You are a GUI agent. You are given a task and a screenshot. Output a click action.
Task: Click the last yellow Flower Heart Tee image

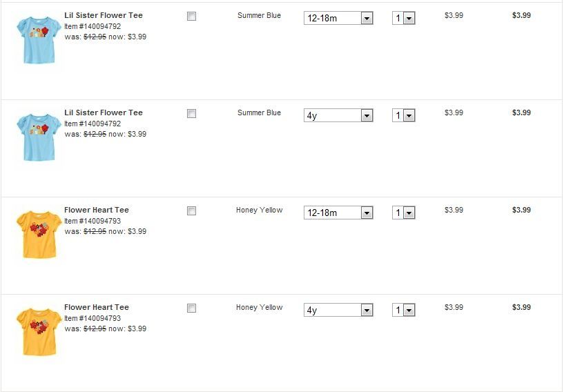click(x=39, y=332)
